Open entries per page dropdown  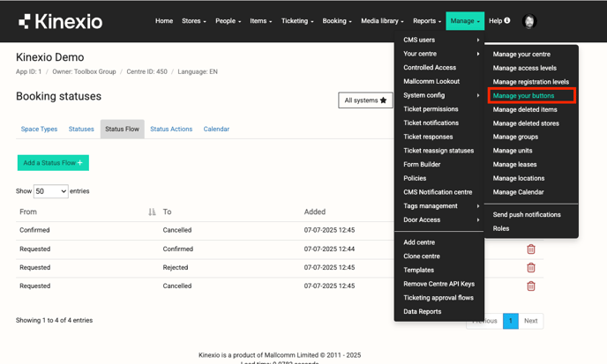click(x=51, y=191)
